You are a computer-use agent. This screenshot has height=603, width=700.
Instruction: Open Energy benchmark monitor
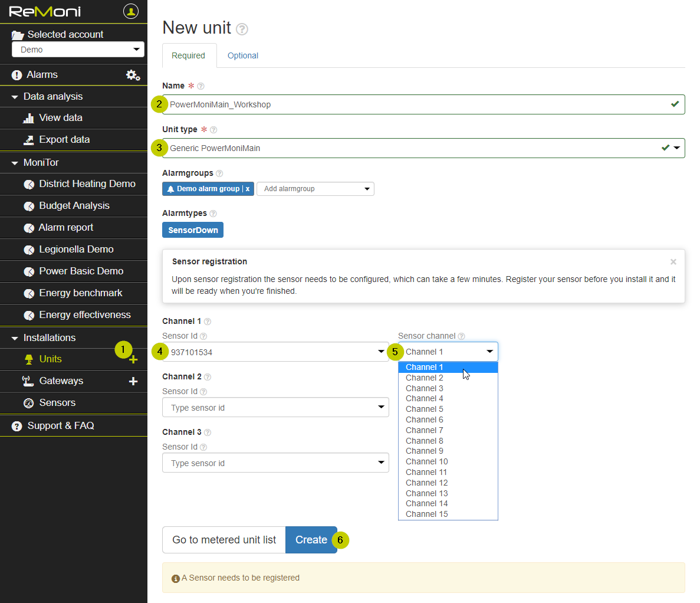point(74,293)
